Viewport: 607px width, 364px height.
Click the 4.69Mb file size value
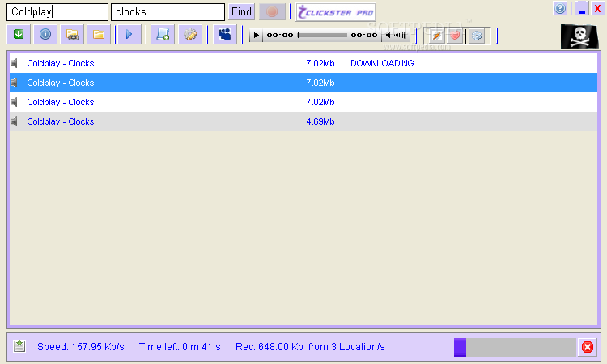[x=320, y=121]
